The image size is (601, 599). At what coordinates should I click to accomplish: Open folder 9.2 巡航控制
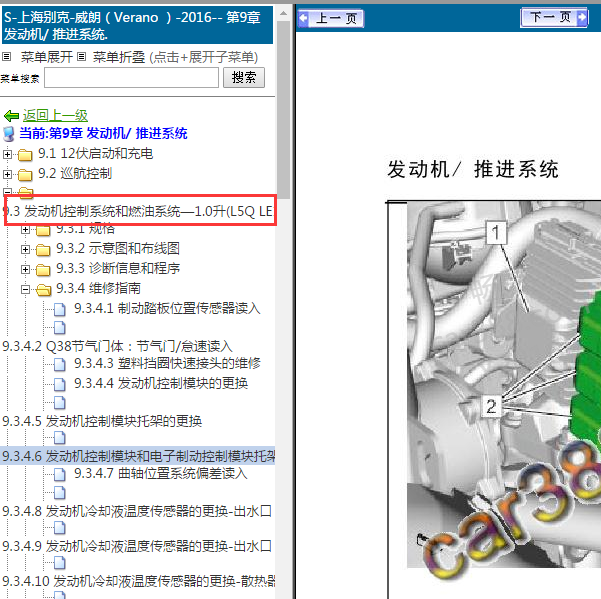(x=75, y=174)
